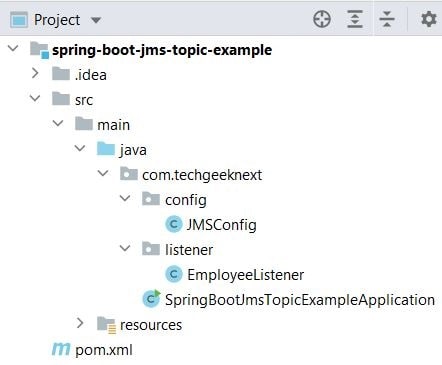This screenshot has height=365, width=442.
Task: Click the Collapse All icon
Action: (x=387, y=19)
